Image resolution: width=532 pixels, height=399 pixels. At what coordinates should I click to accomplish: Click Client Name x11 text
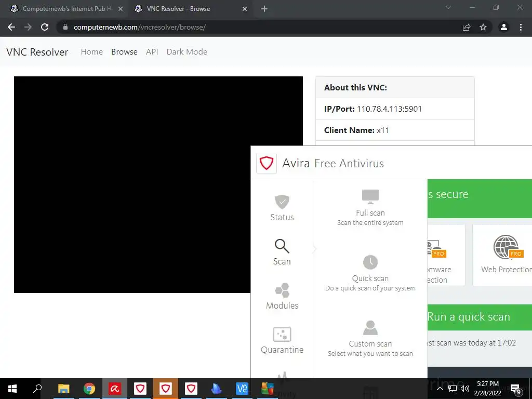click(x=356, y=130)
